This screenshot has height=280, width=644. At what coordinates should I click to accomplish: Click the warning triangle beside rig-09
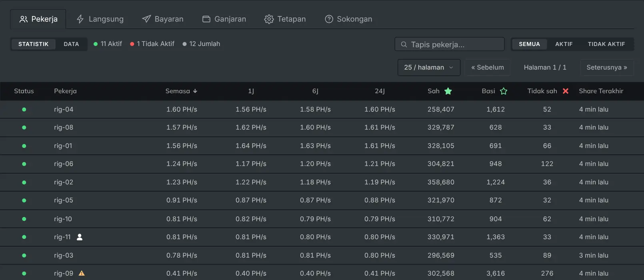82,274
